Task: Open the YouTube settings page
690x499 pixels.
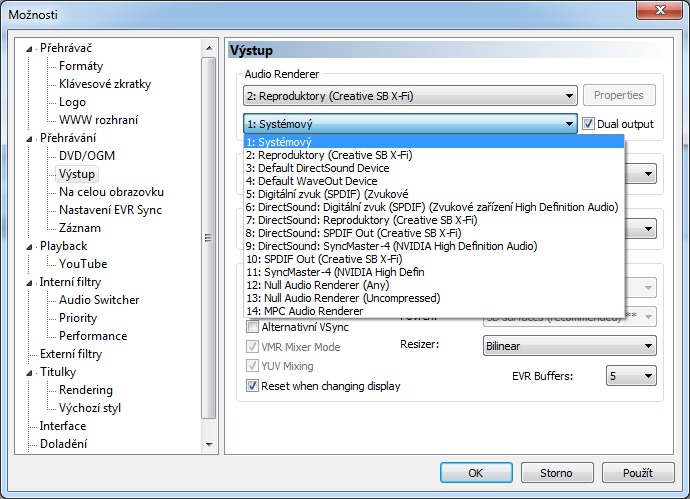Action: (83, 264)
